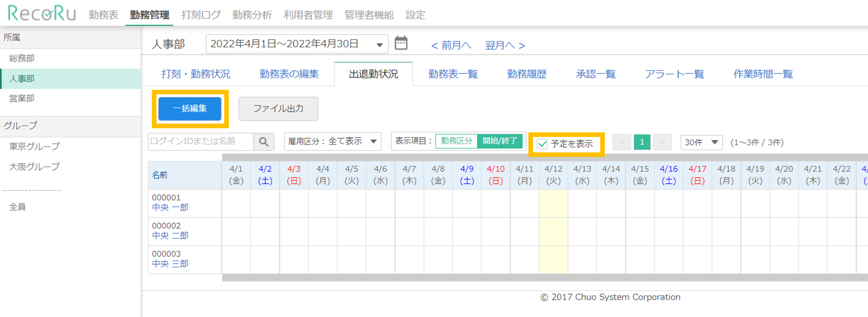
Task: Click the calendar date picker icon
Action: pos(401,44)
